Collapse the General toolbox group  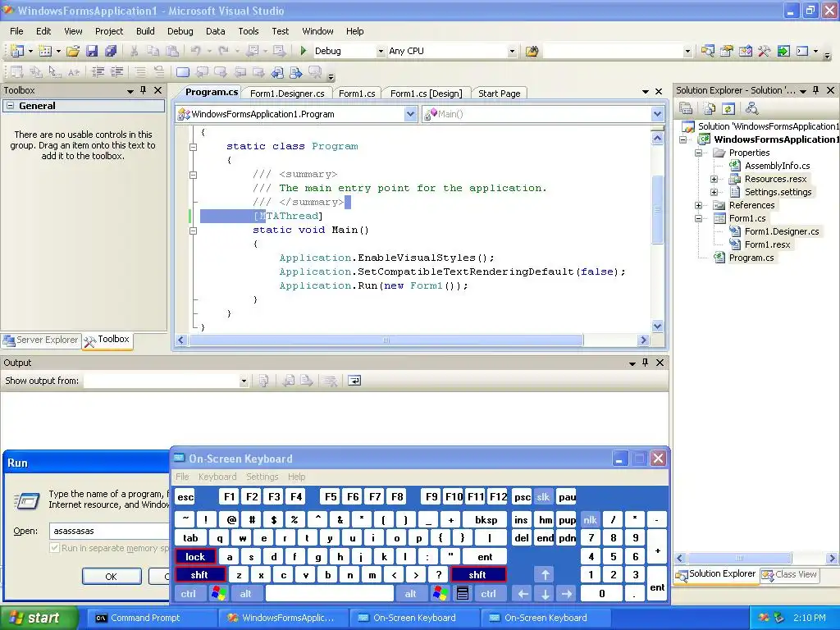tap(10, 106)
